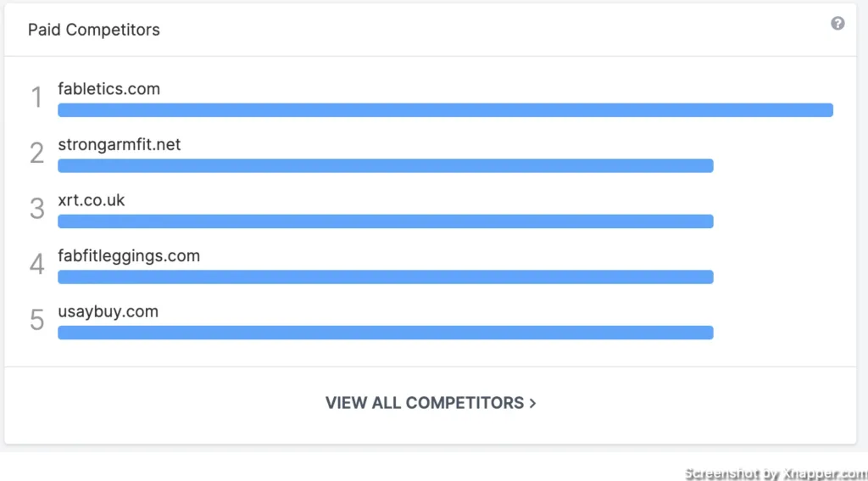Click rank number 1 beside fabletics.com
Viewport: 868px width, 481px height.
pos(36,97)
